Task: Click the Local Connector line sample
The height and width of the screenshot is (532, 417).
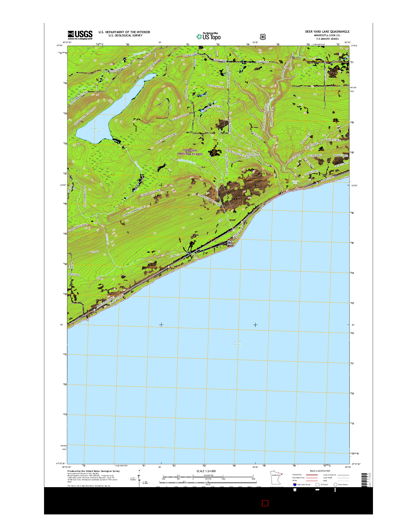Action: click(343, 475)
